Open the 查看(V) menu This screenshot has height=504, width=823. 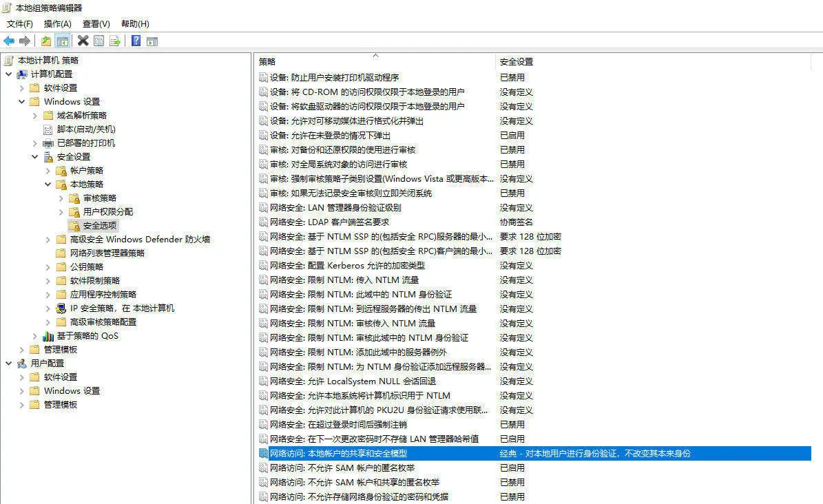point(96,24)
